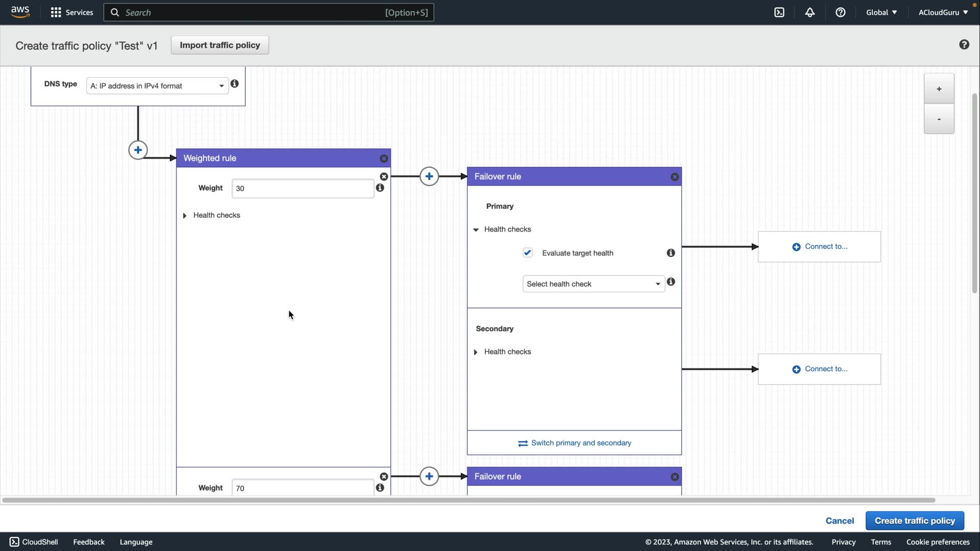This screenshot has height=551, width=980.
Task: Click plus circle between weight 30 and Failover
Action: coord(429,177)
